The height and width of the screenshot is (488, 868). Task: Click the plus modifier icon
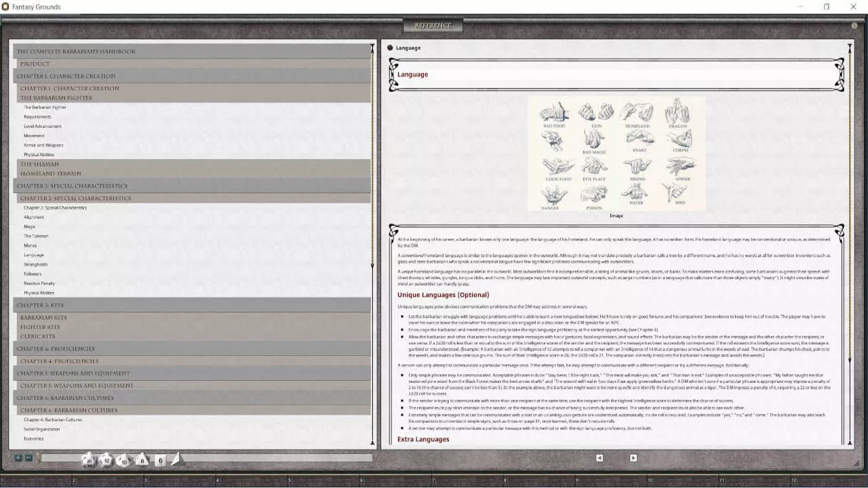[x=18, y=458]
